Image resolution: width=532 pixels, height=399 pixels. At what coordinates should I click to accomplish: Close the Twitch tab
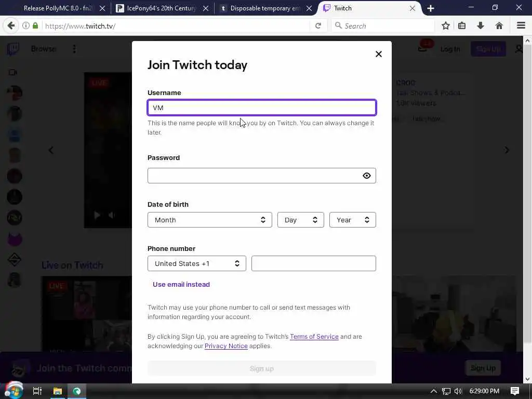click(412, 8)
